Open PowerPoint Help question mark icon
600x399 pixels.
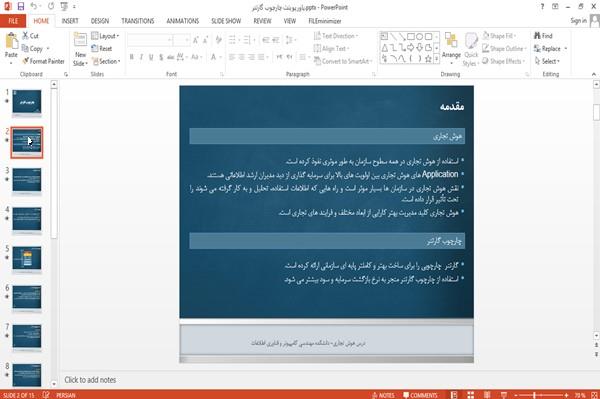(x=542, y=7)
